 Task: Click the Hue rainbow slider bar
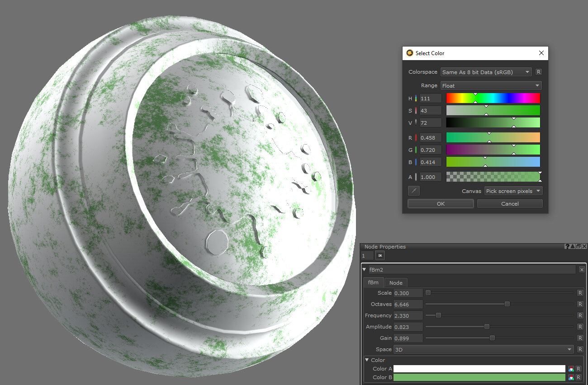click(x=493, y=98)
